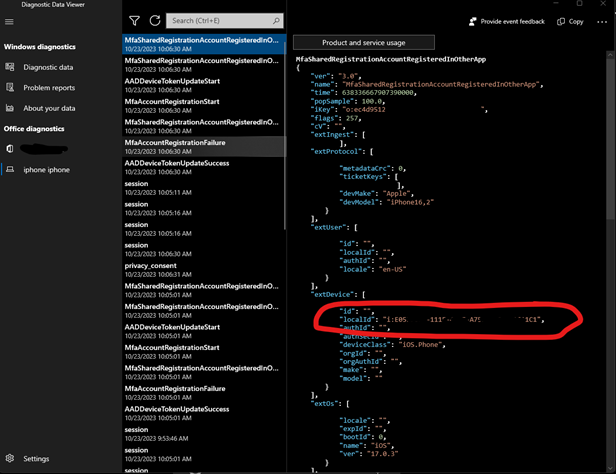Select the session event at 10:05:11 AM

(x=202, y=188)
